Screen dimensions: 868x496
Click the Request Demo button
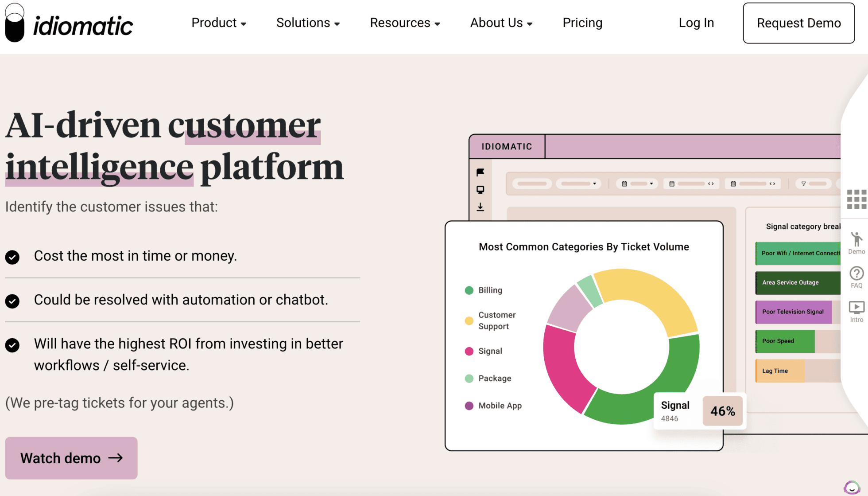pos(799,23)
